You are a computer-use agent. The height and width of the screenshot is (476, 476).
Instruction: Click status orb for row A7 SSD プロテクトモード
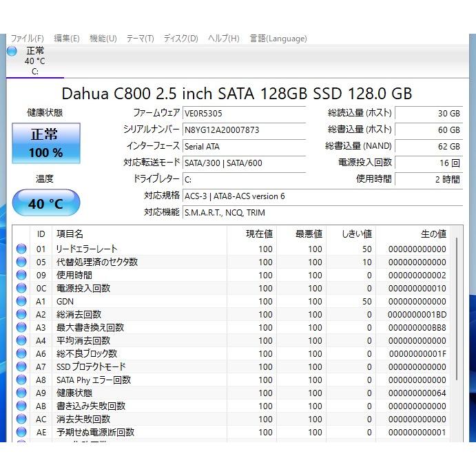[21, 366]
